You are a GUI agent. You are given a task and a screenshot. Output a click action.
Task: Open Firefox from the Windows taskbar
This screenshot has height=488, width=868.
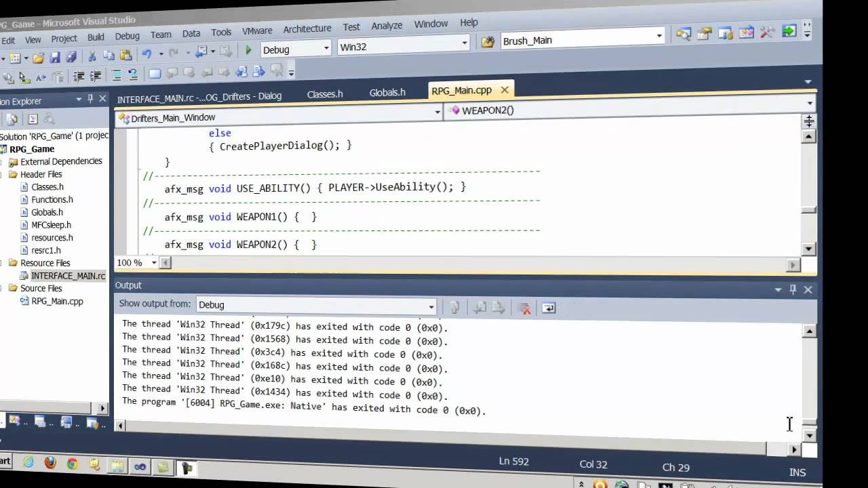coord(50,464)
